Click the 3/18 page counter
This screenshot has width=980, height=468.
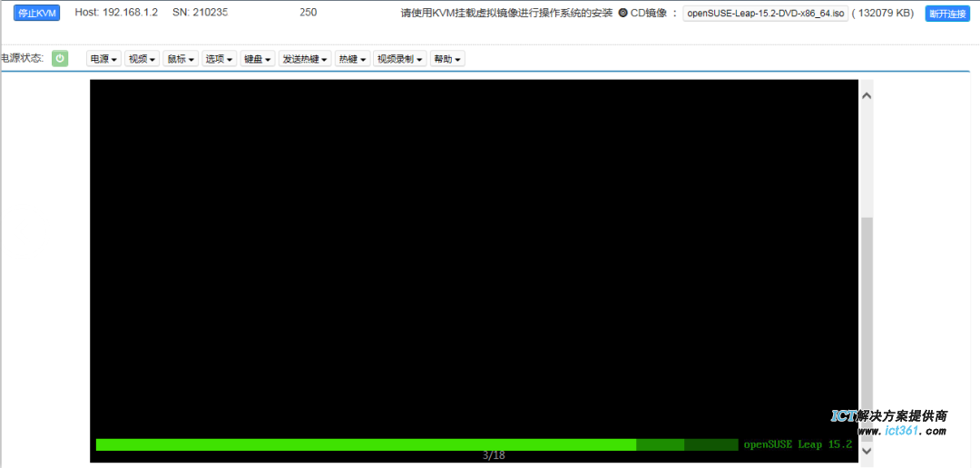click(x=494, y=455)
